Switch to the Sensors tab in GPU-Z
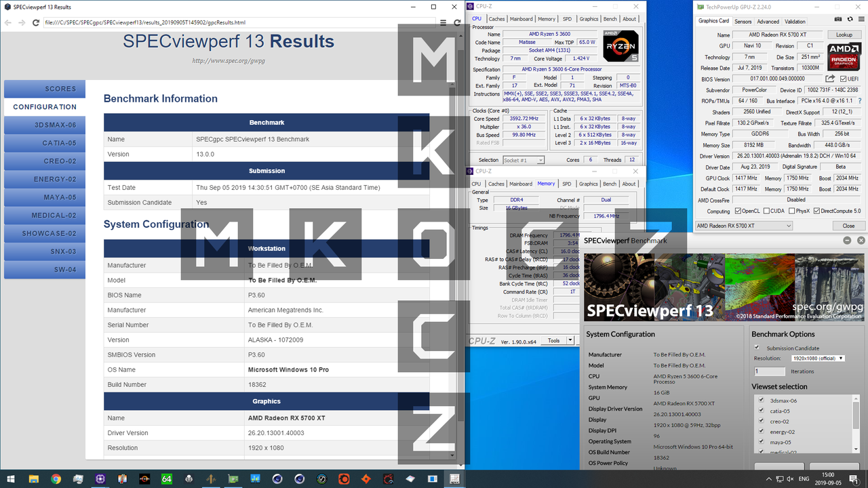 tap(743, 21)
